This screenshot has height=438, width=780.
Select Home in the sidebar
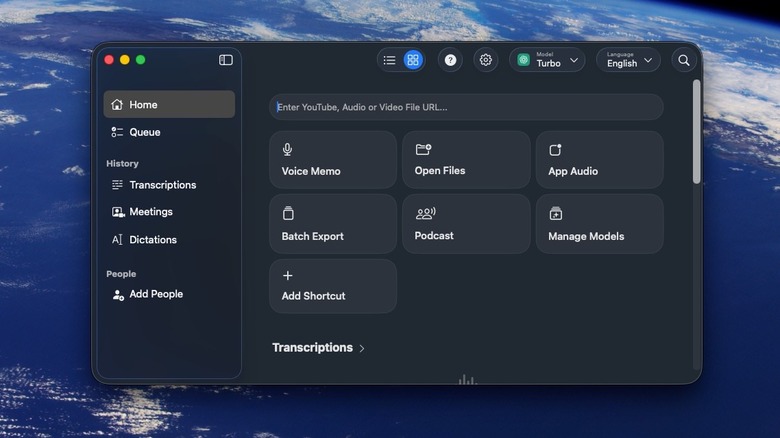tap(169, 105)
